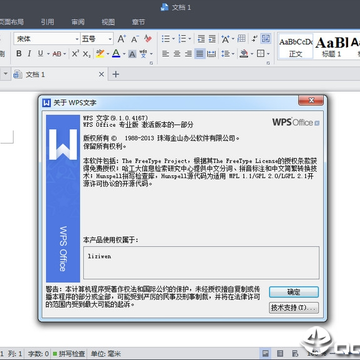Viewport: 360px width, 360px height.
Task: Open the font name dropdown (宋体)
Action: [x=77, y=39]
